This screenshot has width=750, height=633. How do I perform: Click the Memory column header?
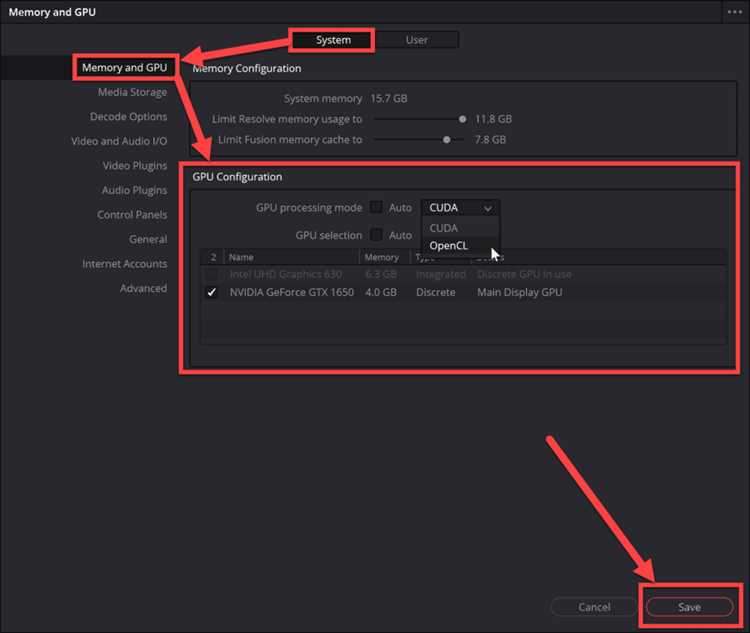point(384,257)
